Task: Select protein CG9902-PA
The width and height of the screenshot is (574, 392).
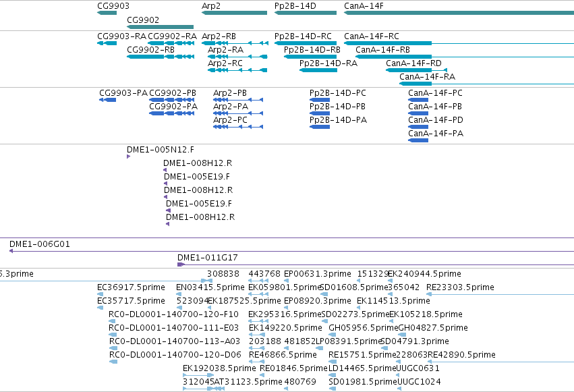Action: click(172, 113)
